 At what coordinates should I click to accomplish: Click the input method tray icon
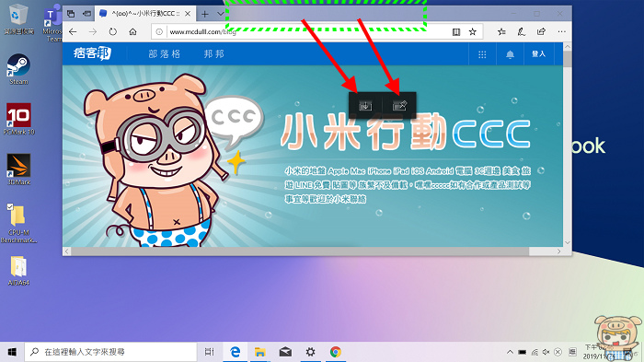tap(572, 352)
